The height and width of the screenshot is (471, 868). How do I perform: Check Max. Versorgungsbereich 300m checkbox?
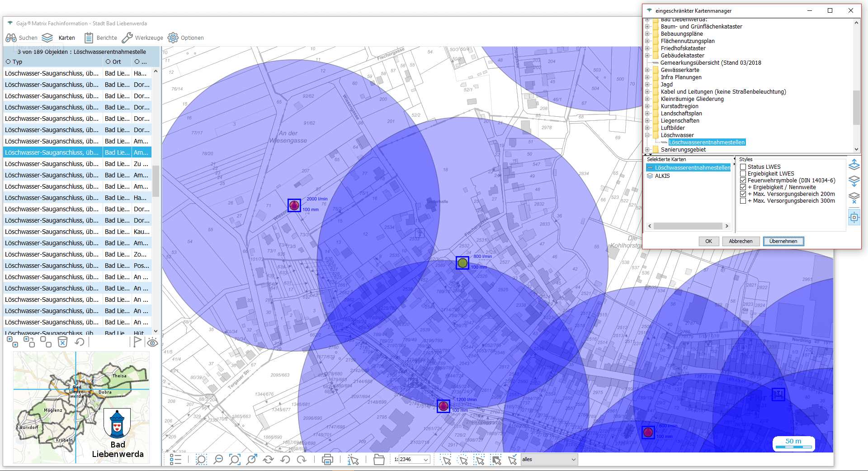[x=743, y=201]
